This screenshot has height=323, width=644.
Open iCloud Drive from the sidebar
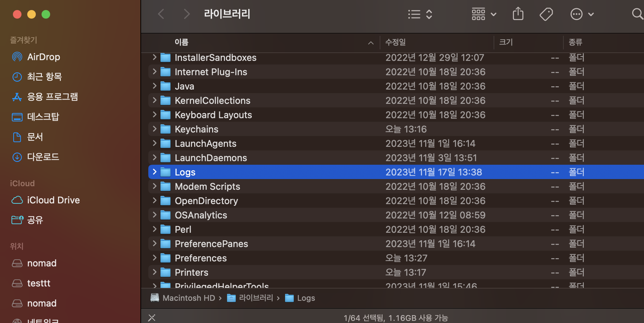tap(53, 200)
